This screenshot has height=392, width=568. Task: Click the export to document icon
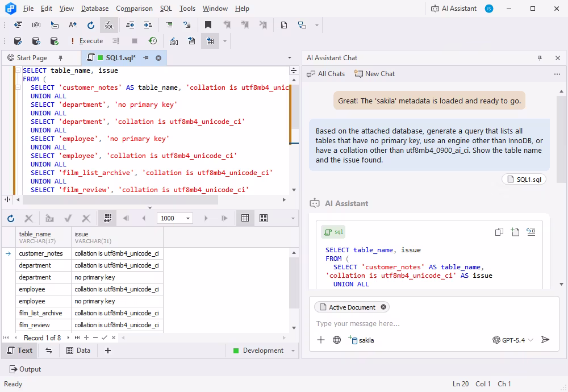191,41
